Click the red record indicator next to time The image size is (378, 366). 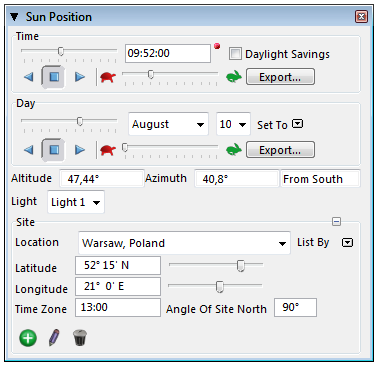(217, 46)
